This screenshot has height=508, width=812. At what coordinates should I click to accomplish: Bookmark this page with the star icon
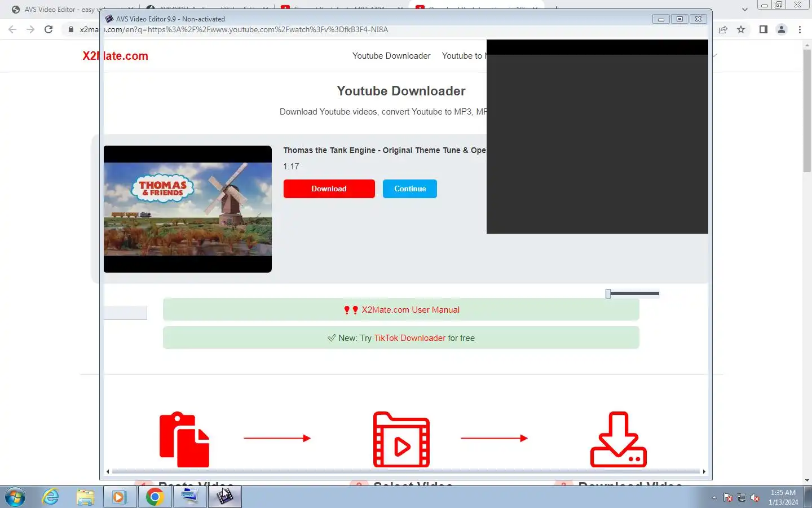[741, 29]
